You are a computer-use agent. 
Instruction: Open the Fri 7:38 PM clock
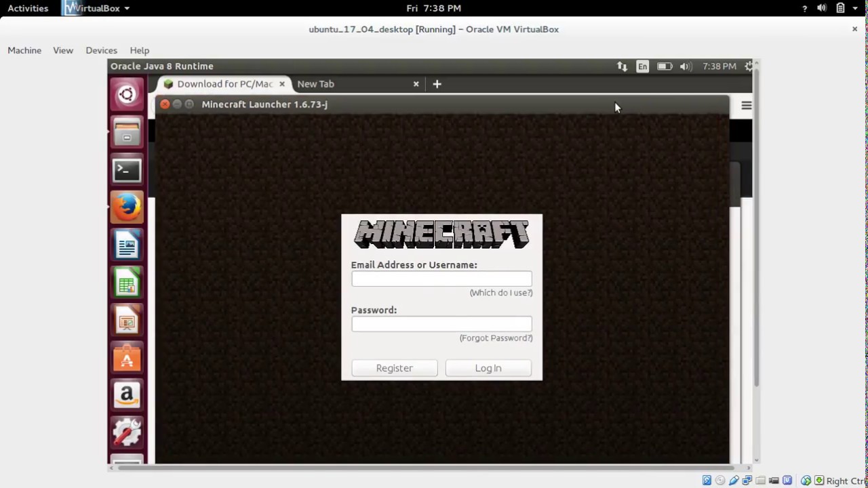[433, 8]
